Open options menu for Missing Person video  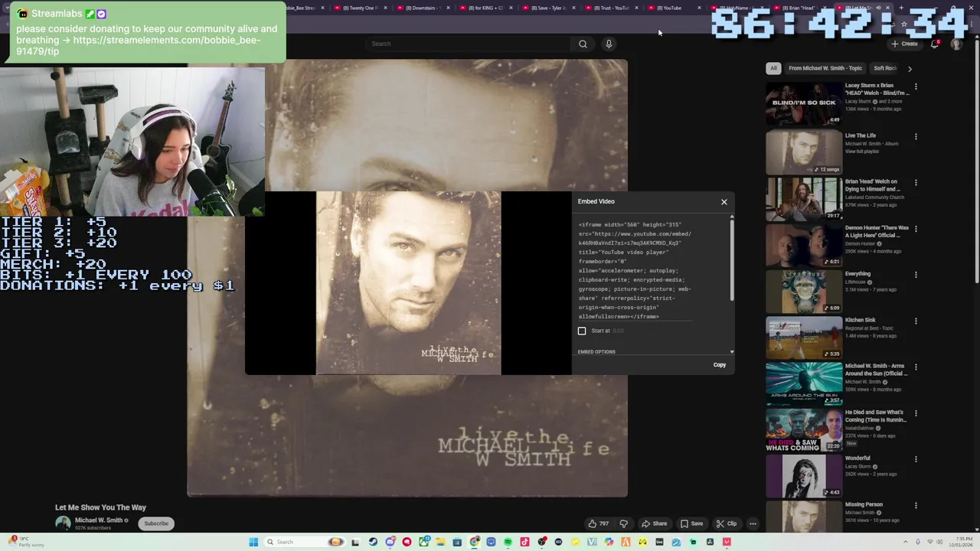(x=916, y=505)
